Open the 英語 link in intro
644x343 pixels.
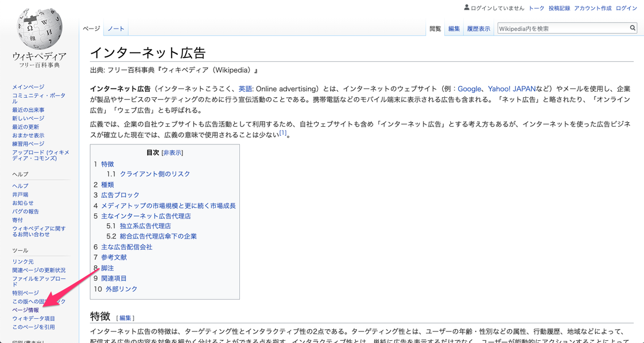click(x=245, y=89)
